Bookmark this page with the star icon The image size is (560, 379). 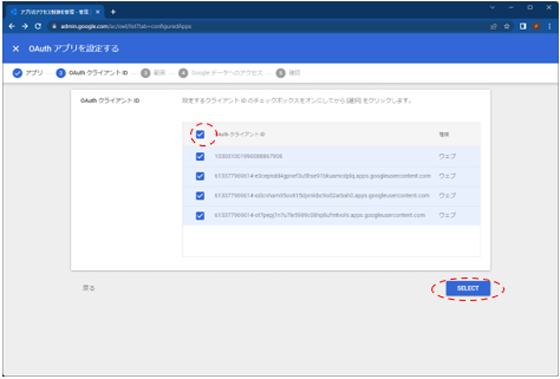pyautogui.click(x=507, y=26)
